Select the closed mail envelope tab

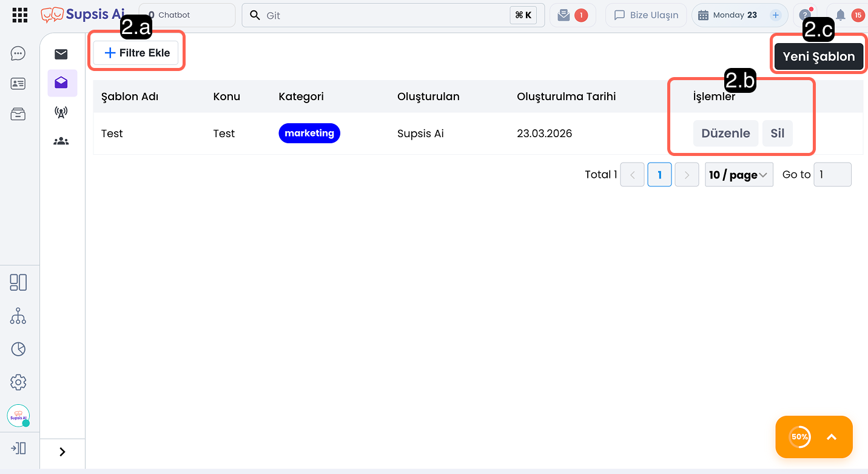pyautogui.click(x=61, y=55)
